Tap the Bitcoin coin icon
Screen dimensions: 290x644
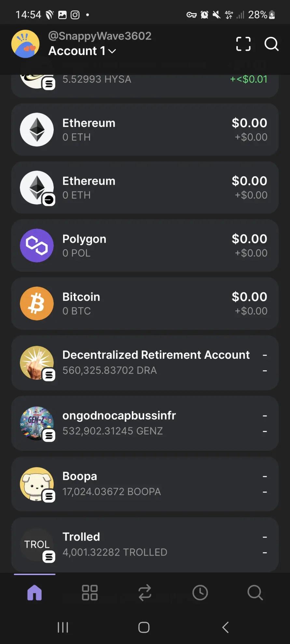click(37, 303)
